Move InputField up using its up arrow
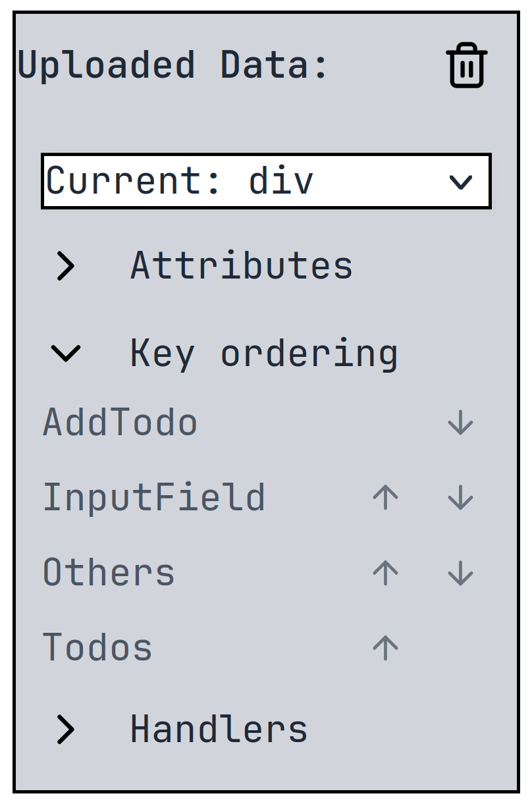This screenshot has height=804, width=532. (384, 498)
